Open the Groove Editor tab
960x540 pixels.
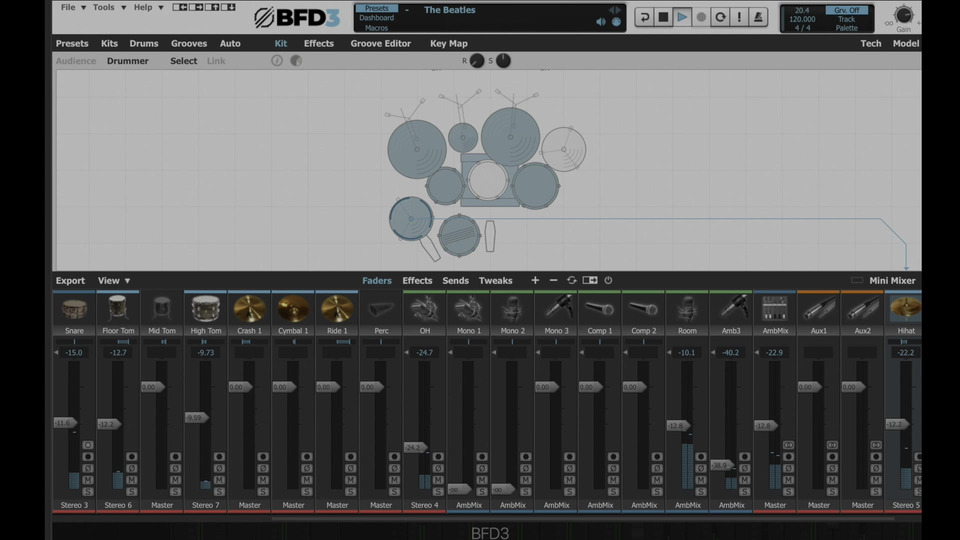[x=381, y=43]
